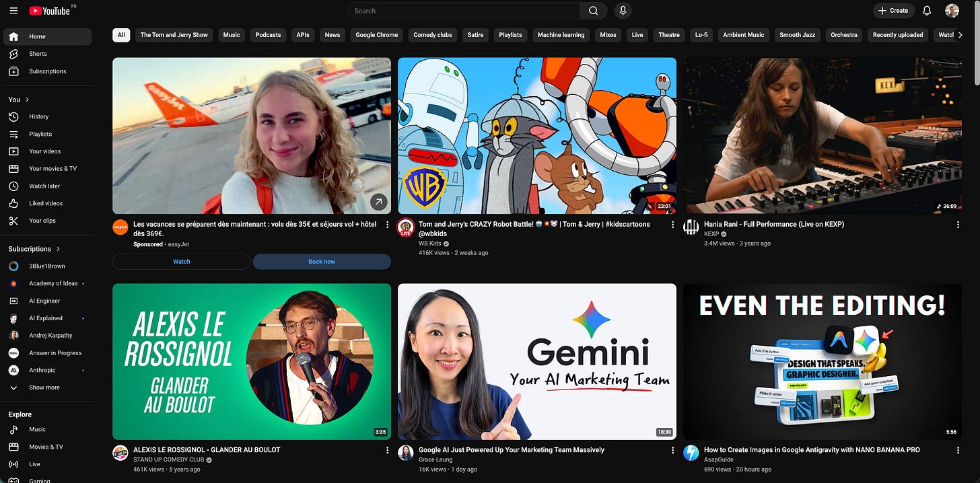This screenshot has width=980, height=483.
Task: Select Shorts in the sidebar
Action: coord(37,53)
